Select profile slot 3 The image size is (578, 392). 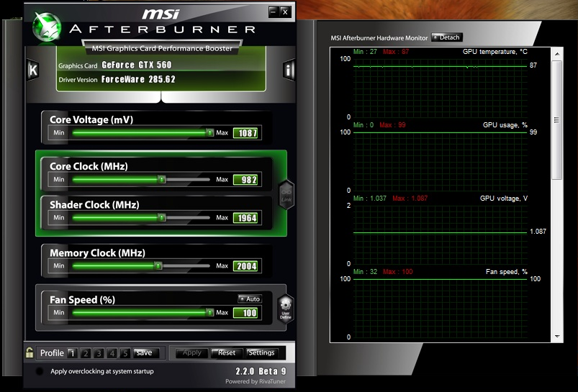pyautogui.click(x=99, y=353)
